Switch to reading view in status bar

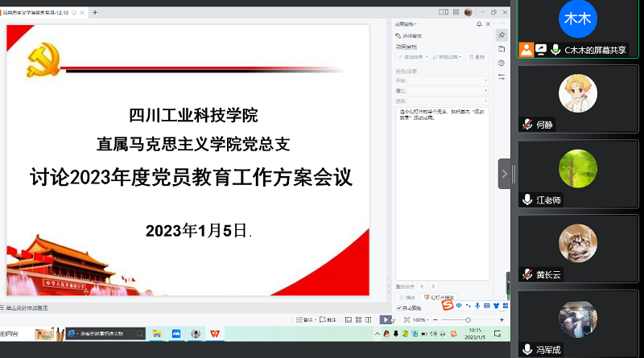[x=369, y=320]
